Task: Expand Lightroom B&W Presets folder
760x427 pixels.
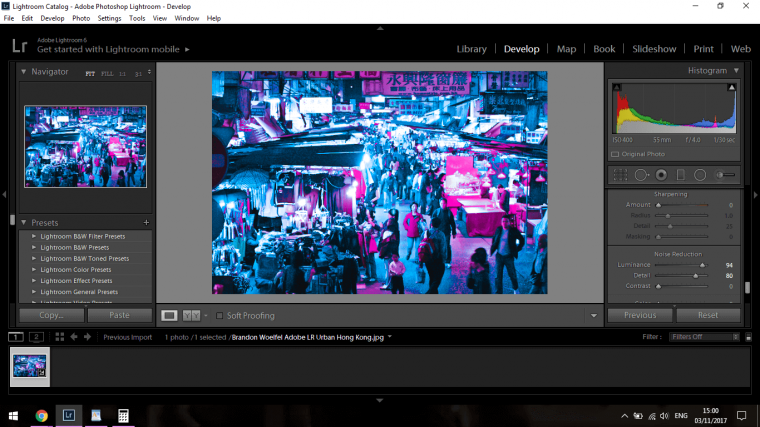Action: [x=34, y=248]
